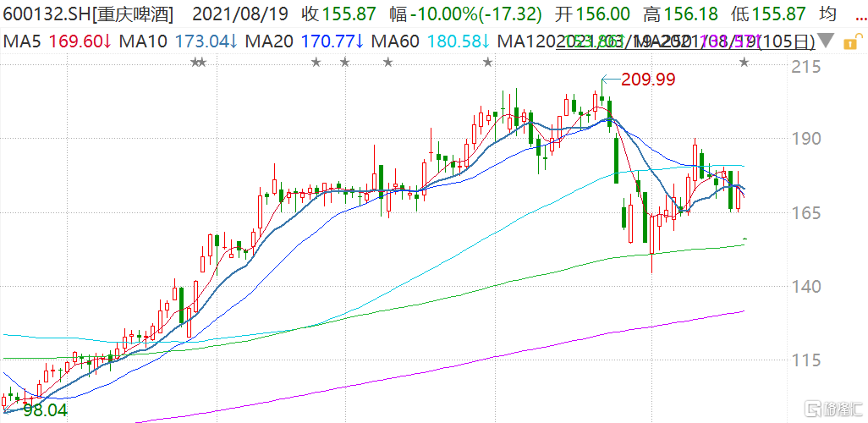Click the 115 price axis label

[805, 361]
